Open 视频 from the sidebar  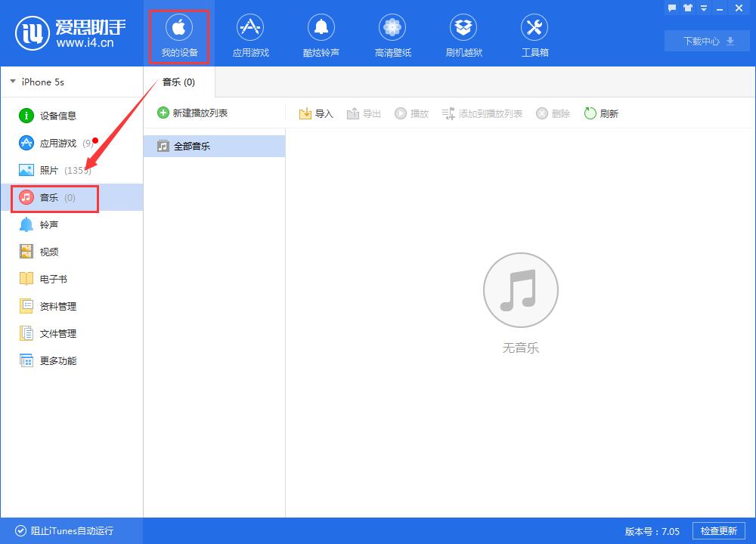pyautogui.click(x=47, y=252)
